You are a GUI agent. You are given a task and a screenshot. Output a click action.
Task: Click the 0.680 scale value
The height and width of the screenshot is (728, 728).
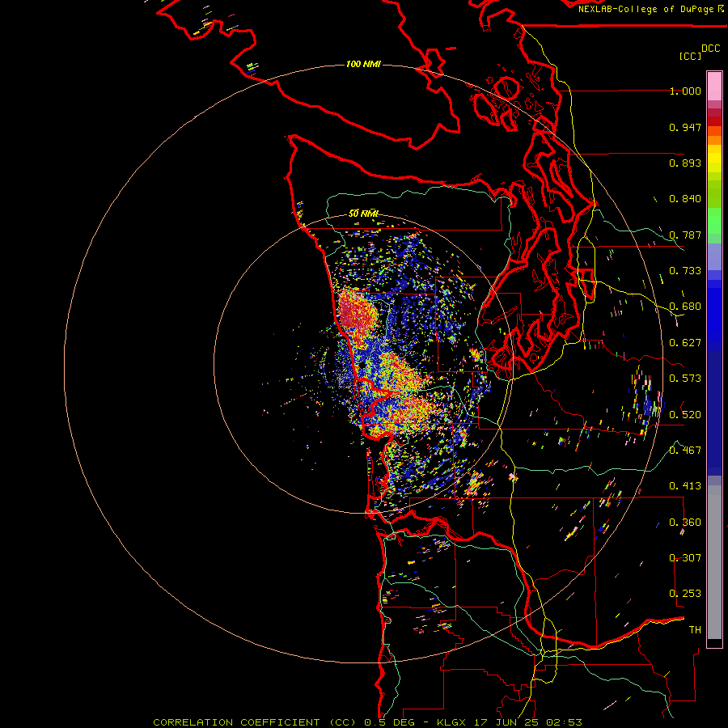click(x=685, y=307)
